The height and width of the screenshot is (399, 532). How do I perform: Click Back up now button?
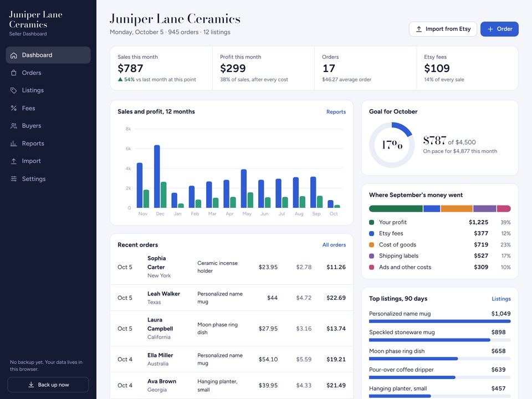coord(48,385)
